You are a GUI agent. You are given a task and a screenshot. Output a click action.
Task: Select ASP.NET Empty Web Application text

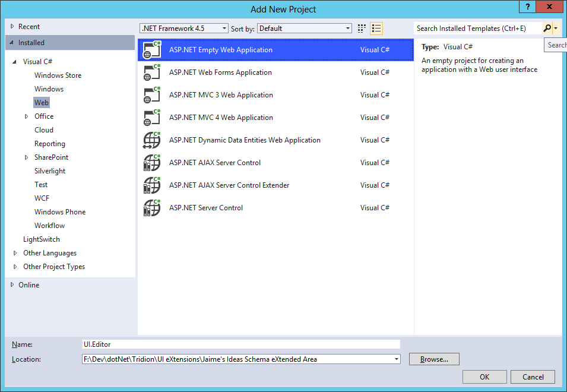pos(221,50)
